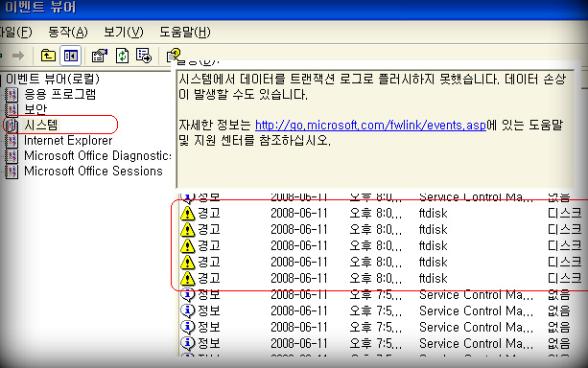Image resolution: width=588 pixels, height=368 pixels.
Task: Select the 시스템 log in the tree
Action: pos(41,125)
